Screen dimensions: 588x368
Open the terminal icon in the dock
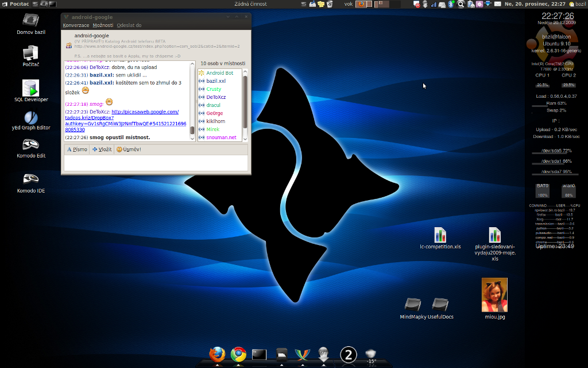(260, 354)
